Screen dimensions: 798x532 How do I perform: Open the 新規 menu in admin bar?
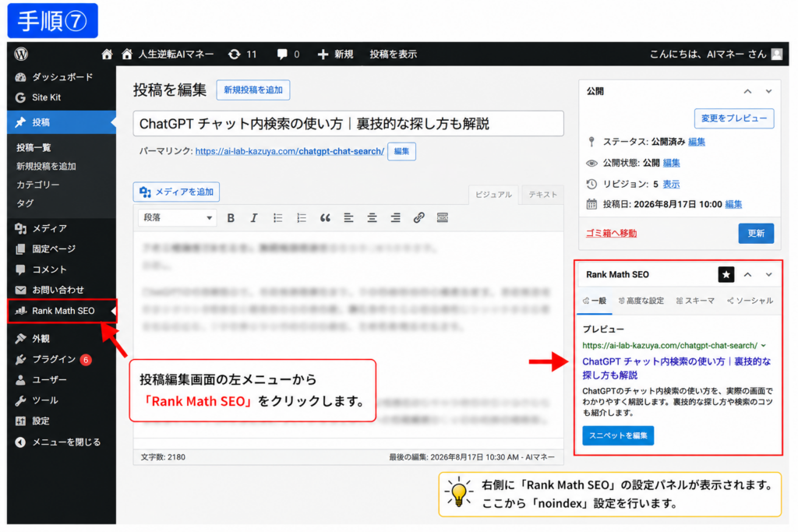click(335, 54)
